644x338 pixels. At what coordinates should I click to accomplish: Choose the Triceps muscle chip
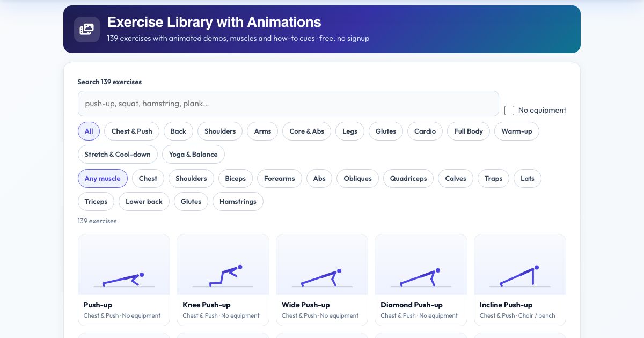[x=96, y=201]
